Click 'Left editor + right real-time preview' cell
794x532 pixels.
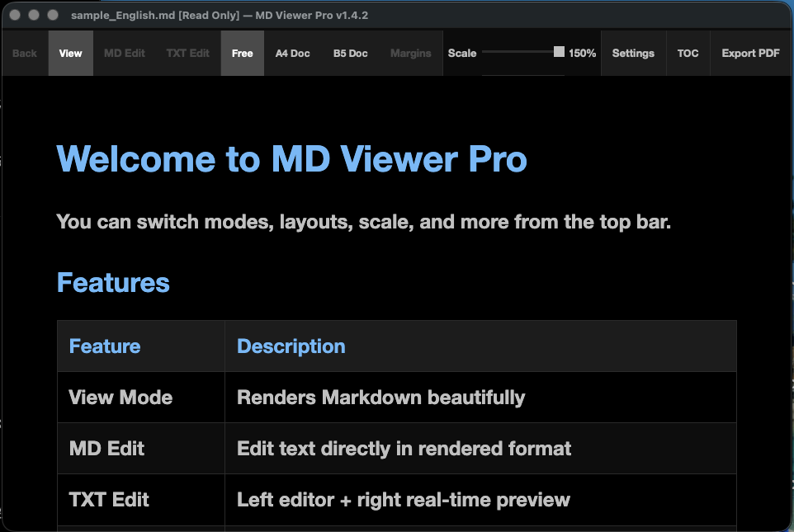[x=480, y=500]
